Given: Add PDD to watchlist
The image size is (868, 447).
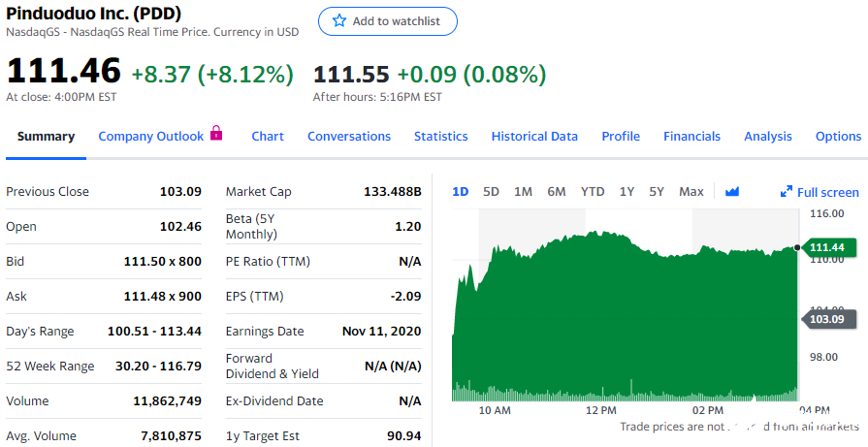Looking at the screenshot, I should [x=388, y=21].
